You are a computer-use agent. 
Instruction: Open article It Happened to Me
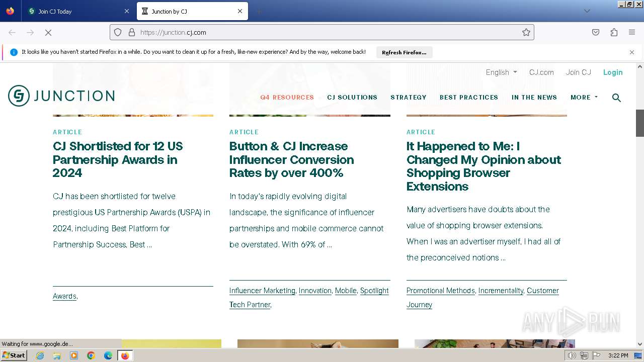click(x=484, y=166)
